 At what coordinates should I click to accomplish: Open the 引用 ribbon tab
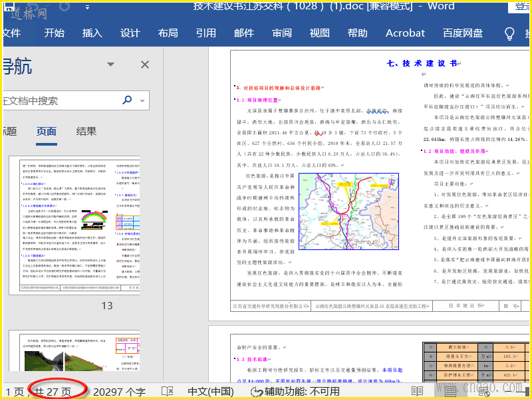pyautogui.click(x=206, y=33)
